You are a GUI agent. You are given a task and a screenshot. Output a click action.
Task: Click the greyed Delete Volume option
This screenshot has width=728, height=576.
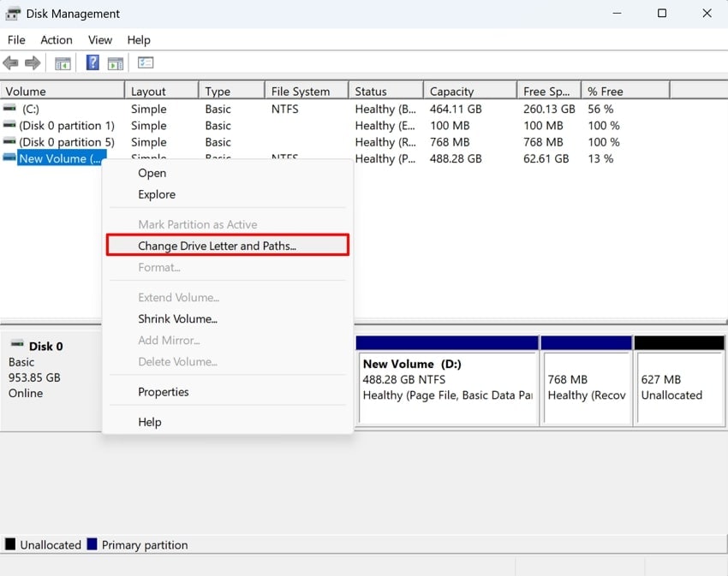pos(228,361)
